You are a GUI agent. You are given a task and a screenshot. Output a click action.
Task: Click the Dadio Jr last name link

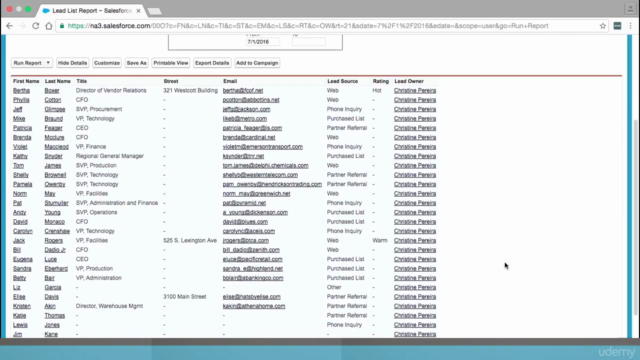pos(55,250)
